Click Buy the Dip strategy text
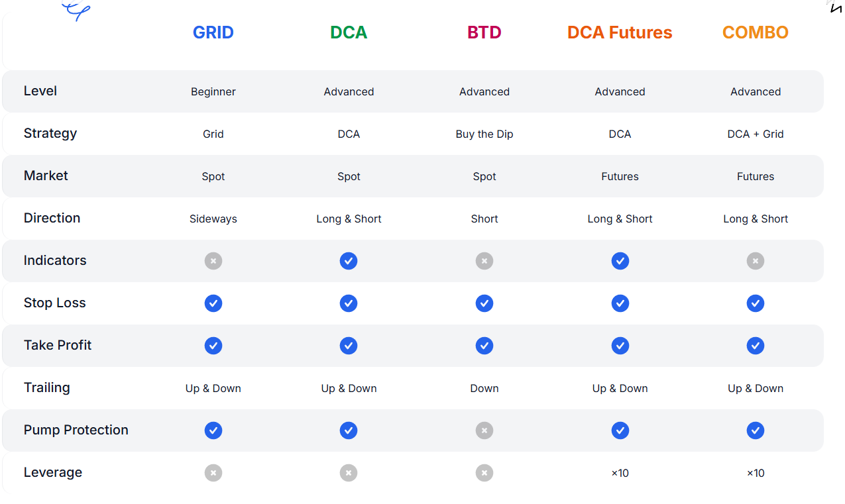 coord(484,134)
